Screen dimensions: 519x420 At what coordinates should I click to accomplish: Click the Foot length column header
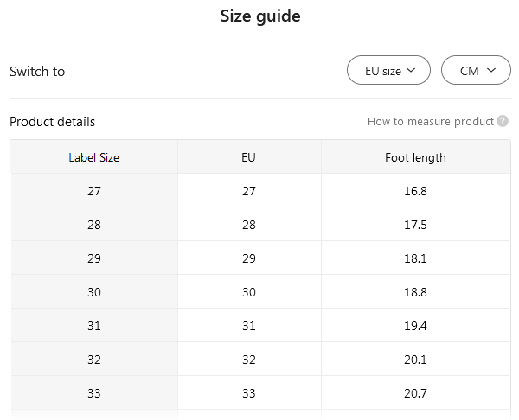(415, 157)
